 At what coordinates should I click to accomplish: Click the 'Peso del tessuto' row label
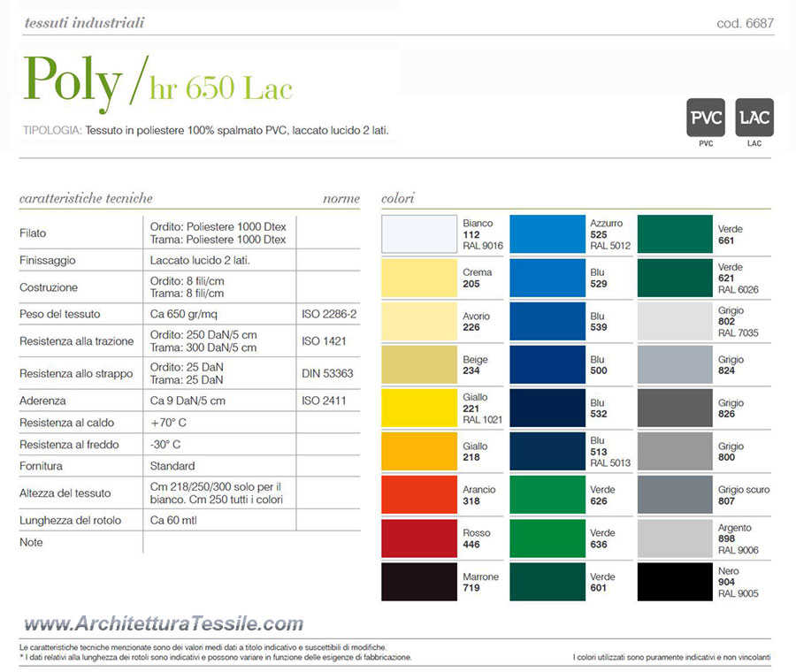coord(59,314)
